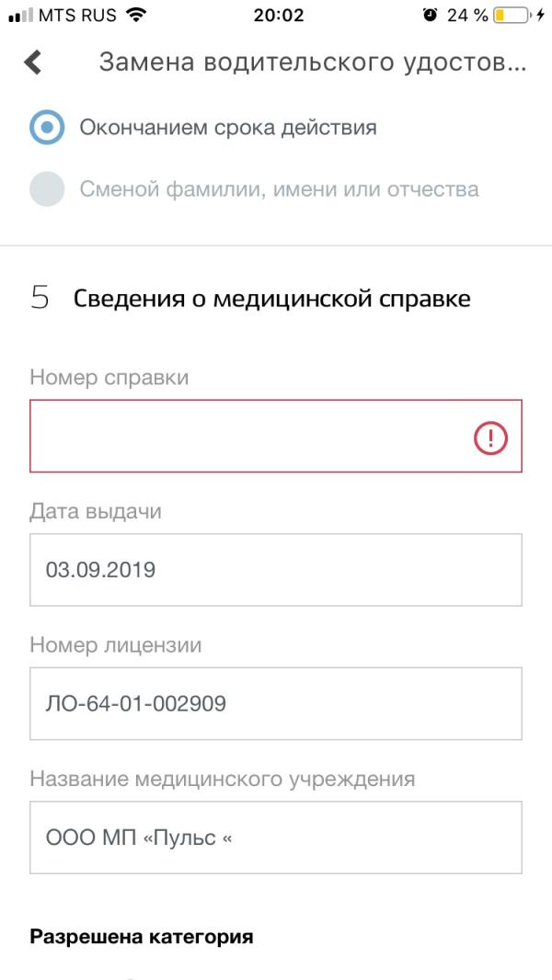
Task: Select 'Сменой фамилии, имени или отчества' radio button
Action: click(47, 188)
